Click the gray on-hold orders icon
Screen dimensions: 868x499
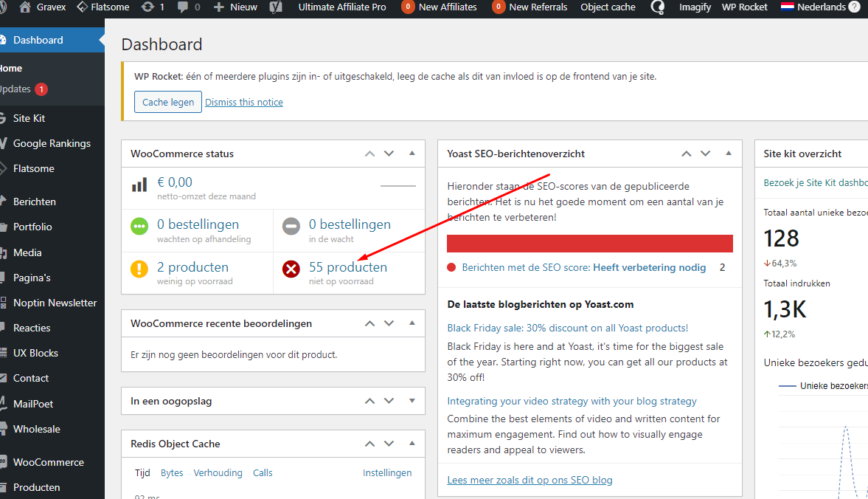pyautogui.click(x=291, y=227)
